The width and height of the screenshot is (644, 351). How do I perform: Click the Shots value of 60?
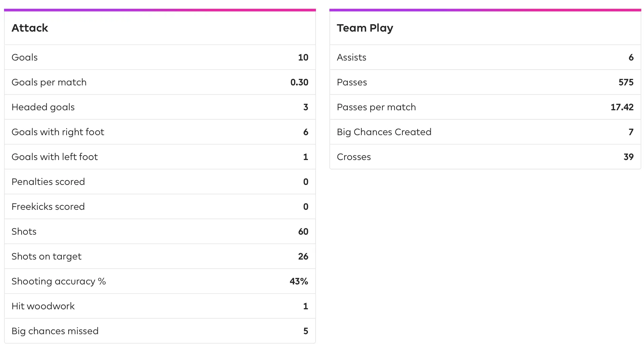[x=303, y=232]
